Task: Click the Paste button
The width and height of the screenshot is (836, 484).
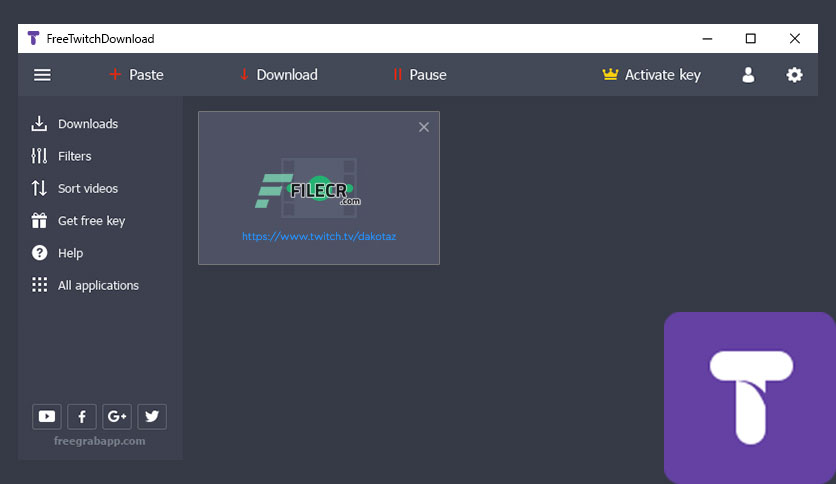Action: click(136, 75)
